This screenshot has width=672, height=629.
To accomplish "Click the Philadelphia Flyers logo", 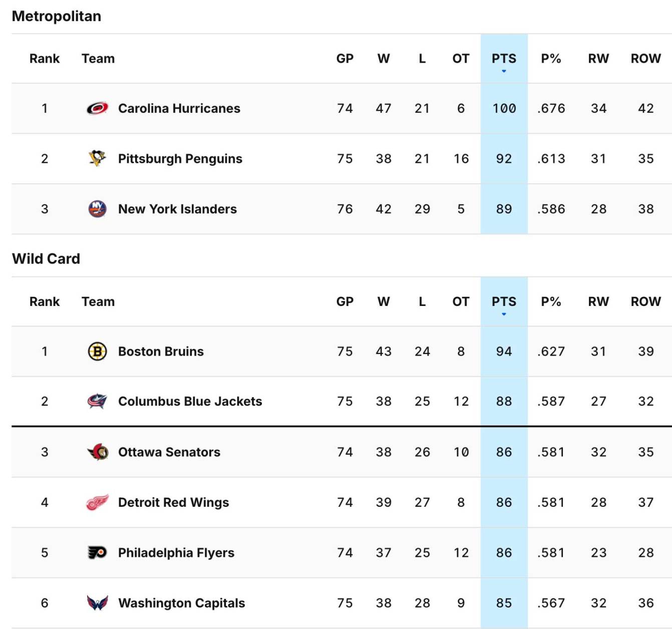I will 98,552.
